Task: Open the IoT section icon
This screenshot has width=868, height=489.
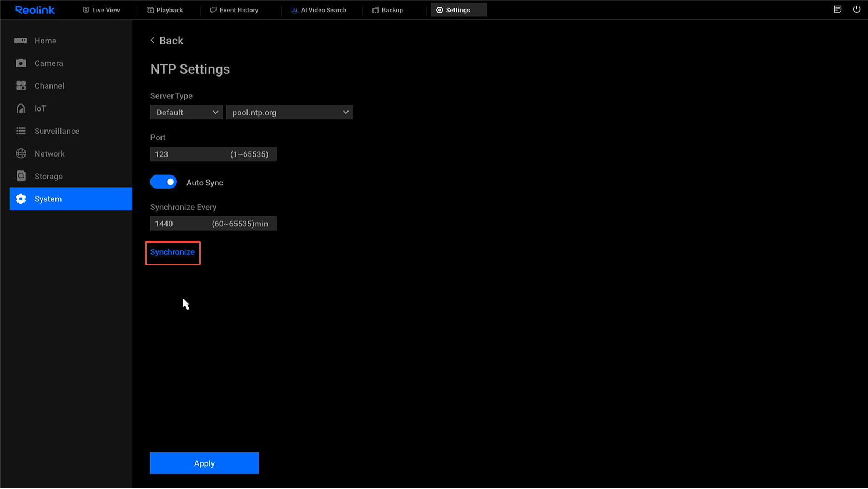Action: 21,108
